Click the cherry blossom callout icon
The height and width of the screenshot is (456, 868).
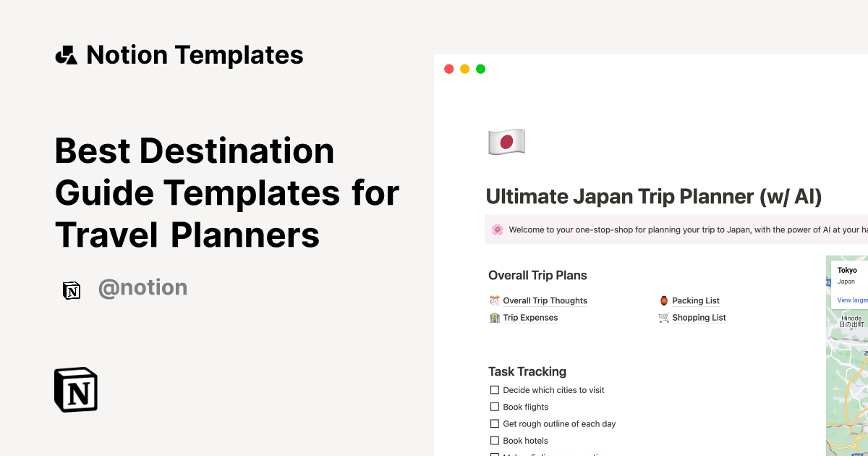coord(498,229)
